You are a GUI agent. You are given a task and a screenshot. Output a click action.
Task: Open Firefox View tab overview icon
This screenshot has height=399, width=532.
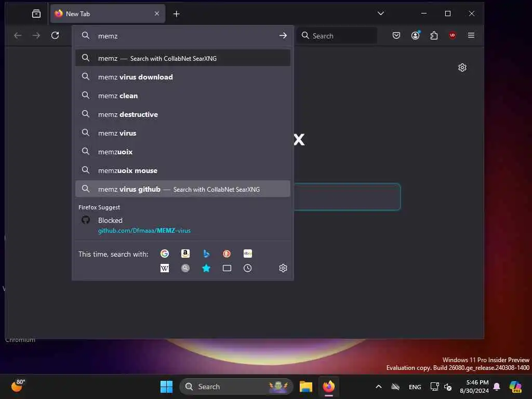pos(36,14)
